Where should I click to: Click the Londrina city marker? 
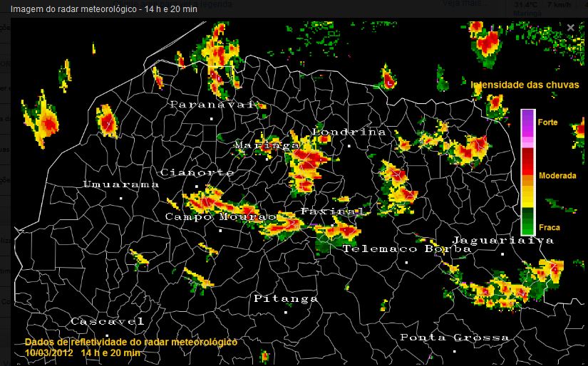click(x=349, y=145)
